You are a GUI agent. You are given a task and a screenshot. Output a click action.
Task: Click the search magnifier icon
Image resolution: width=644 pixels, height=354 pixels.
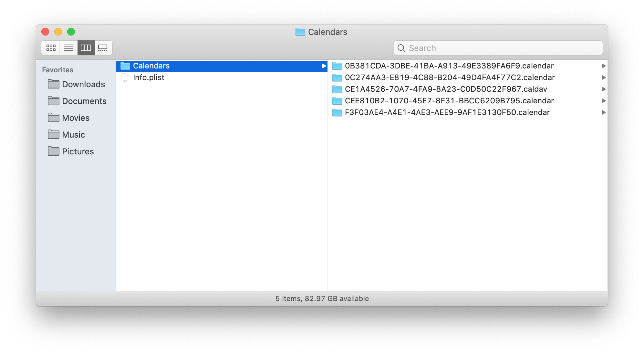tap(401, 48)
